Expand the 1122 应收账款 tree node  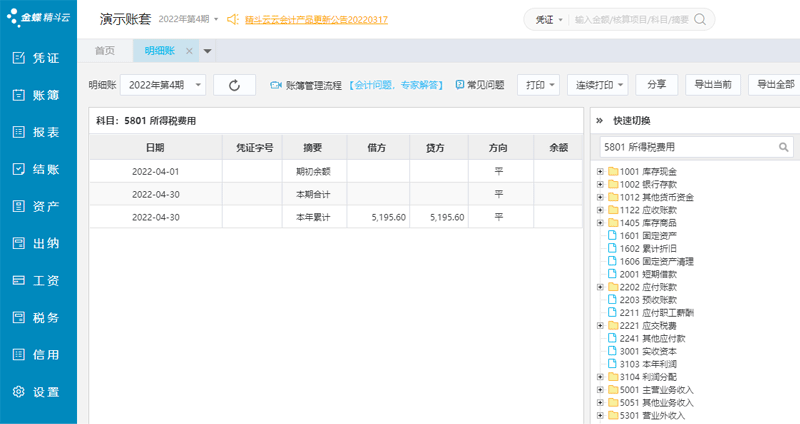coord(600,210)
